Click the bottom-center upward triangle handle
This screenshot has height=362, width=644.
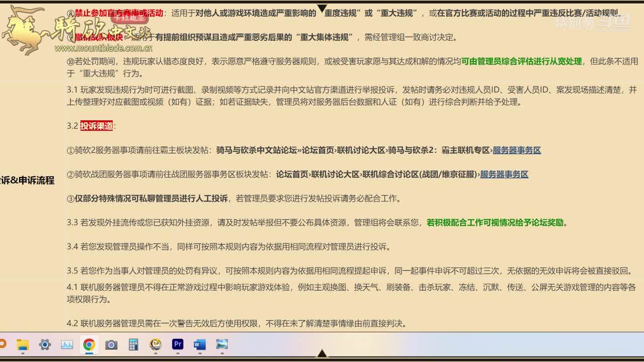click(x=322, y=353)
